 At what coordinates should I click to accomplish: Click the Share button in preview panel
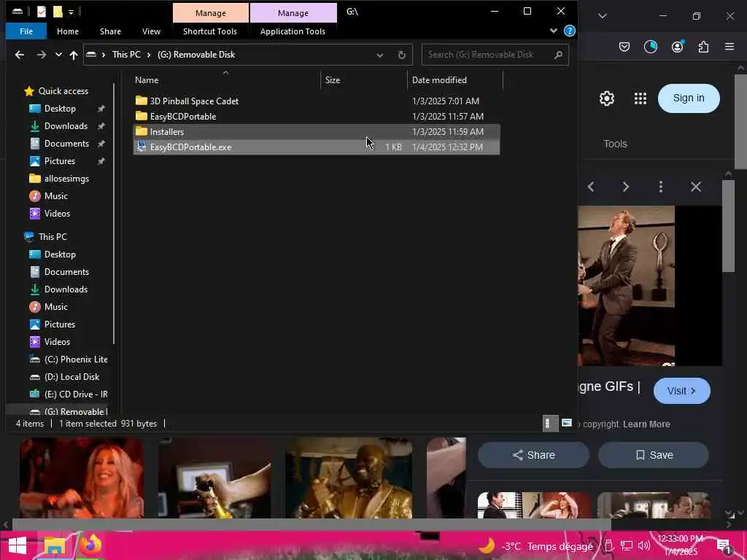click(533, 455)
